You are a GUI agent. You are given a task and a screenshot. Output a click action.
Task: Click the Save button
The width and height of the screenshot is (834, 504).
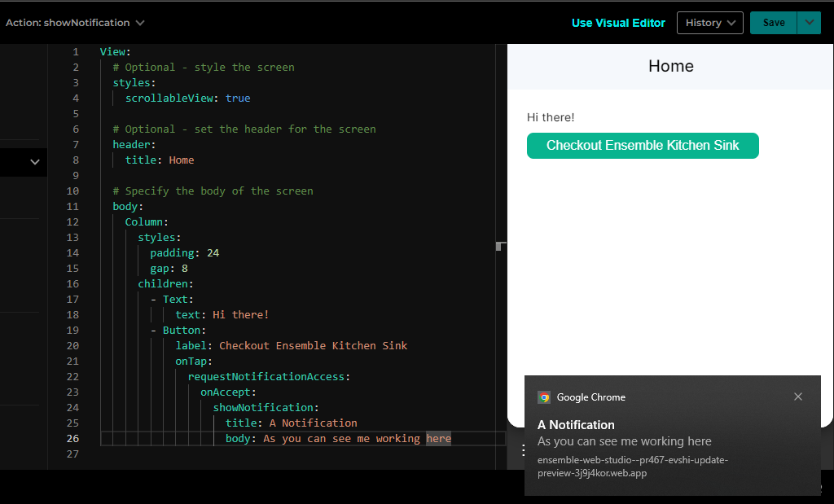click(x=773, y=22)
